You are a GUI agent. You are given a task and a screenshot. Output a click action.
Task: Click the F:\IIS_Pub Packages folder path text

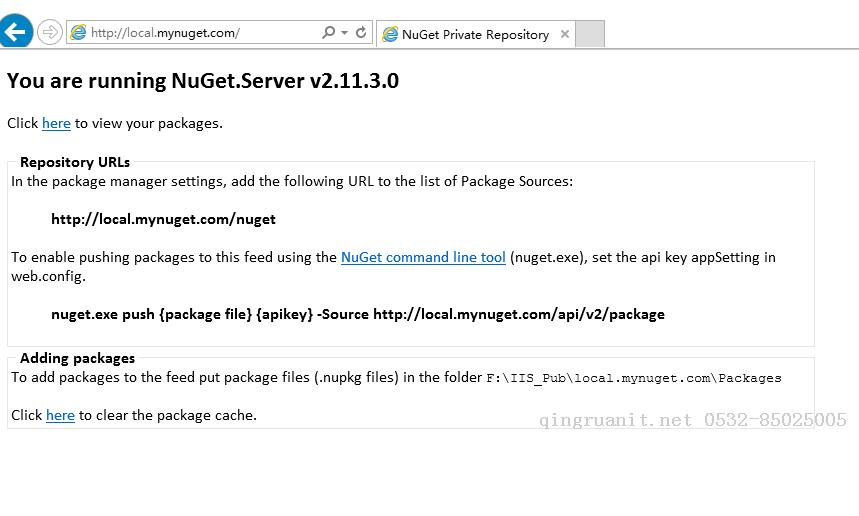pos(633,378)
